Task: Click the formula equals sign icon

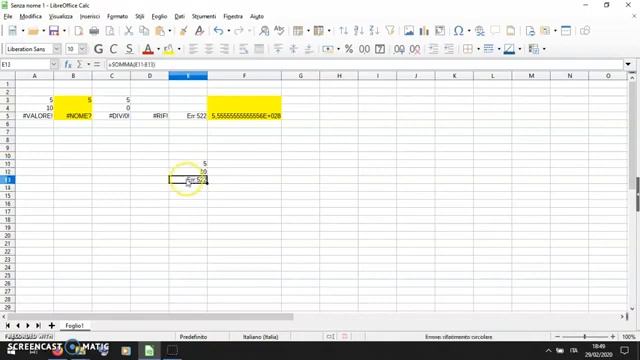Action: point(97,64)
